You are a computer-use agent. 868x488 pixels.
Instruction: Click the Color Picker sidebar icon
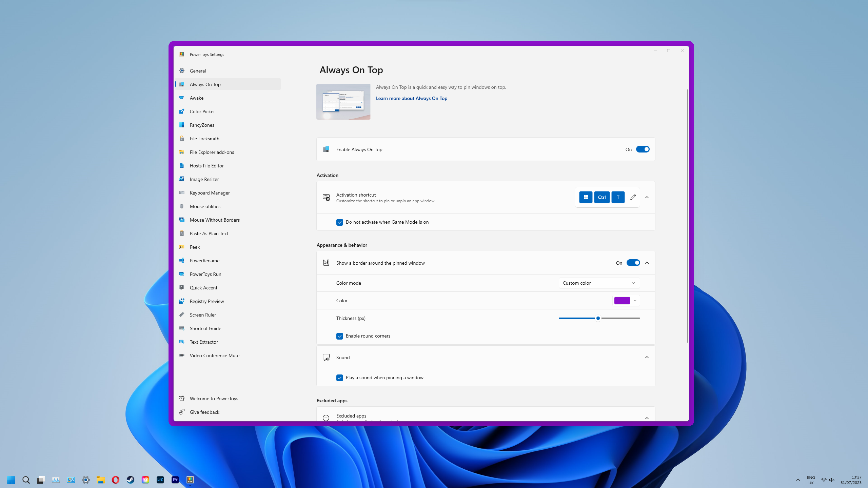(182, 111)
